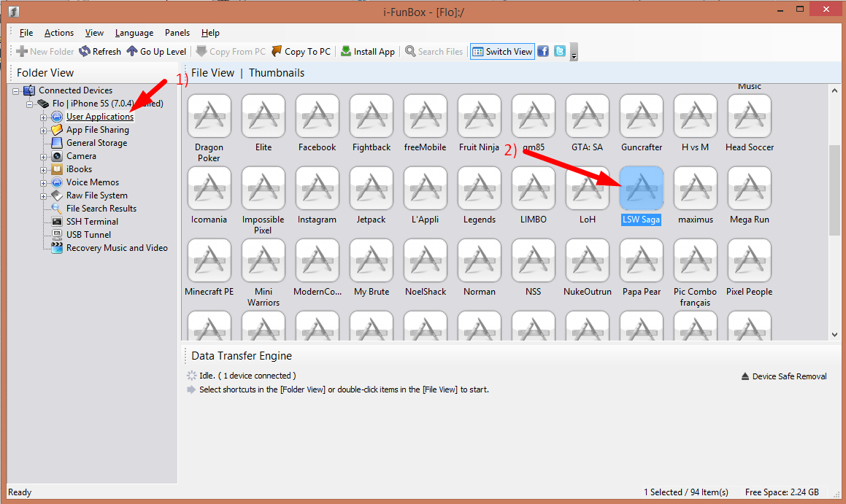Select the Guncrafter app icon
846x504 pixels.
click(642, 116)
